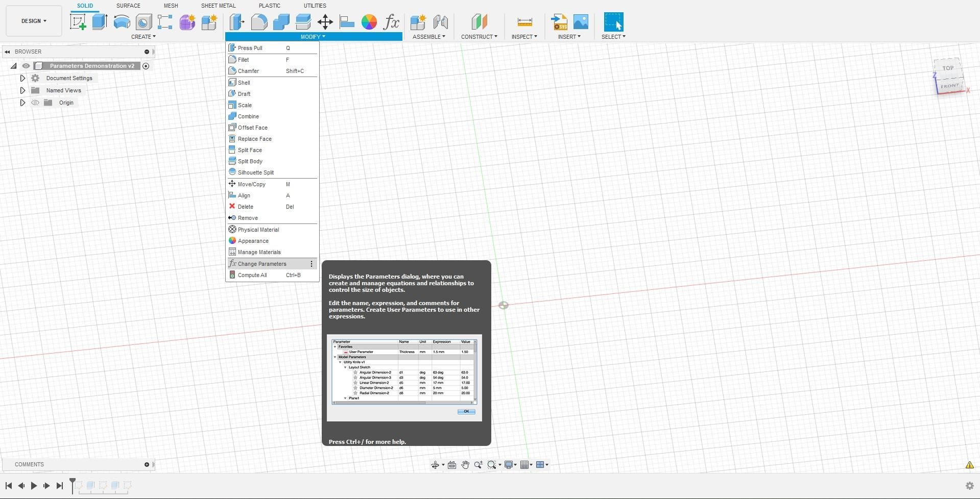This screenshot has width=980, height=499.
Task: Open the DESIGN workspace dropdown
Action: pos(33,21)
